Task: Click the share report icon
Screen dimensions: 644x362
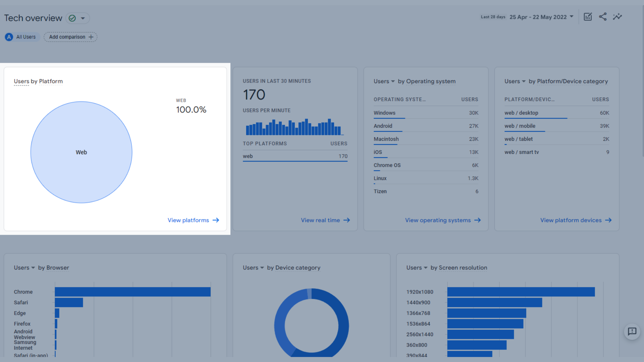Action: point(602,17)
